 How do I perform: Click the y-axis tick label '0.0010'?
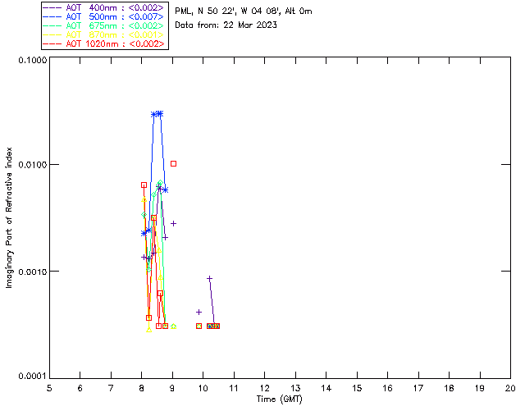tap(33, 272)
